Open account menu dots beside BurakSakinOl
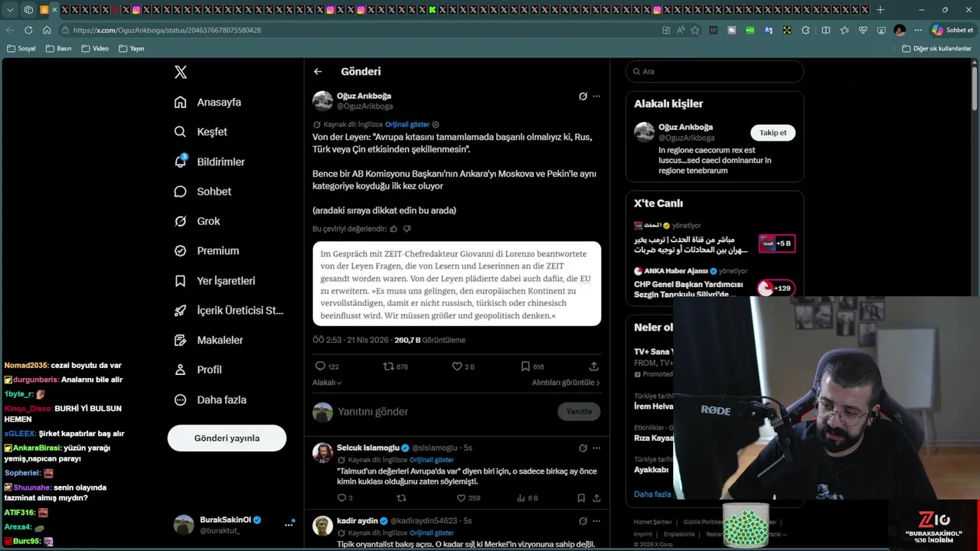980x551 pixels. 289,524
